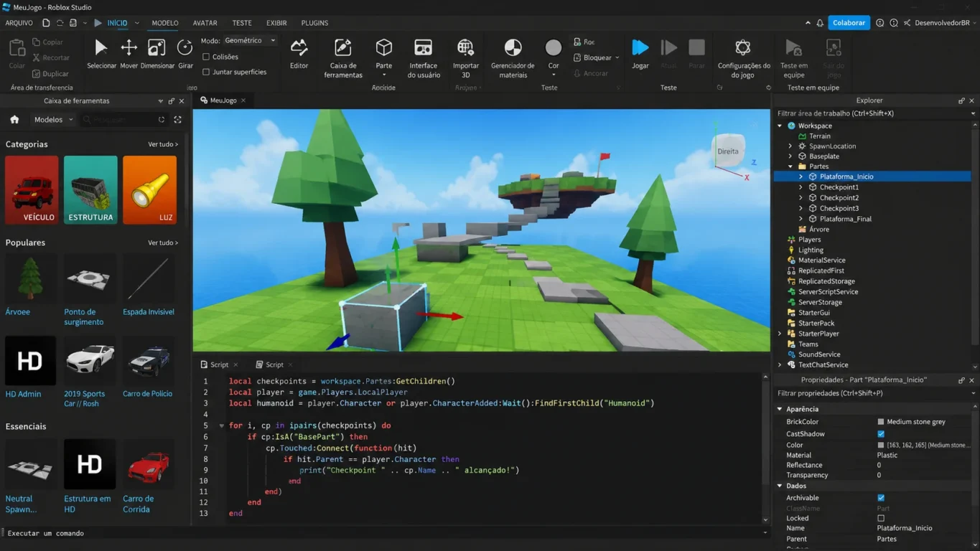Collapse the Partes folder
The height and width of the screenshot is (551, 980).
(790, 166)
